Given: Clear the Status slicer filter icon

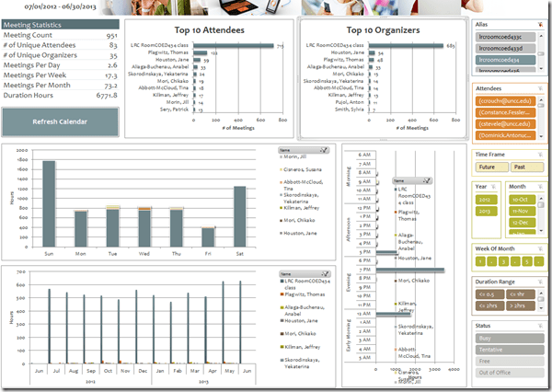Looking at the screenshot, I should click(540, 325).
